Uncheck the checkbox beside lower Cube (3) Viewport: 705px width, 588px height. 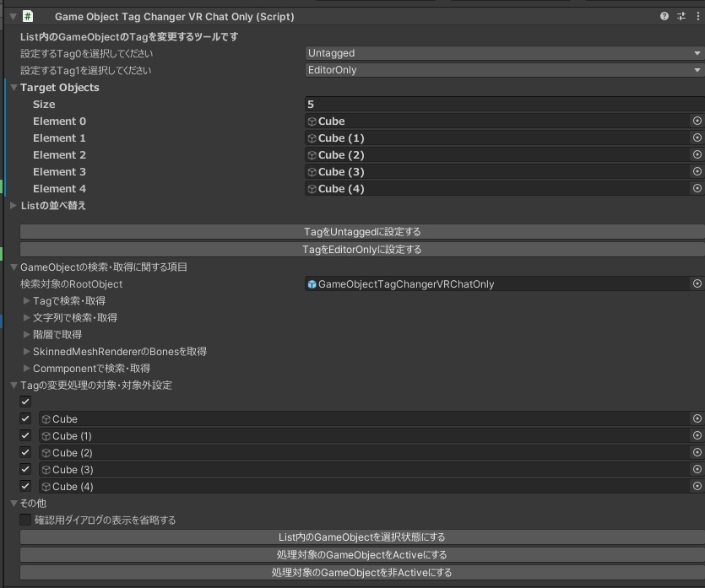pyautogui.click(x=25, y=469)
